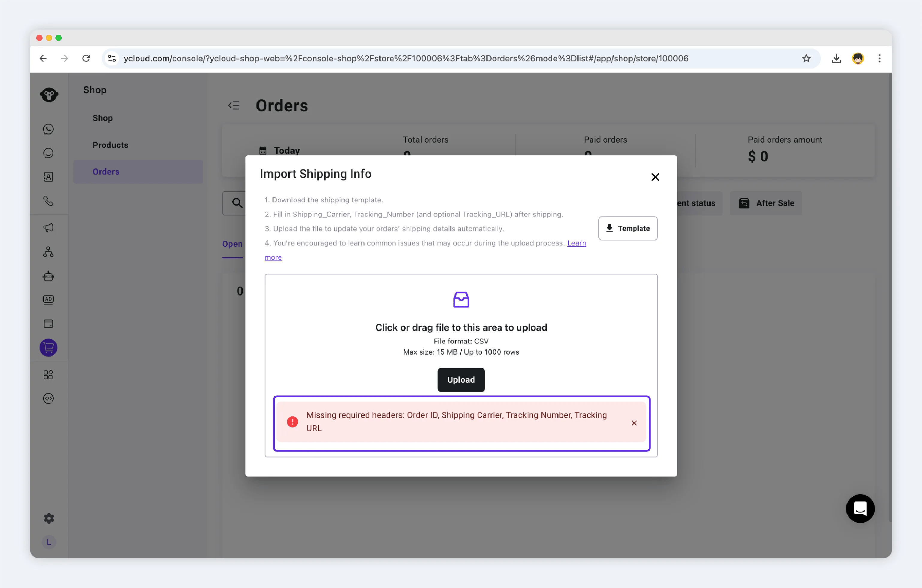The width and height of the screenshot is (922, 588).
Task: Open the Learn more link
Action: tap(577, 243)
